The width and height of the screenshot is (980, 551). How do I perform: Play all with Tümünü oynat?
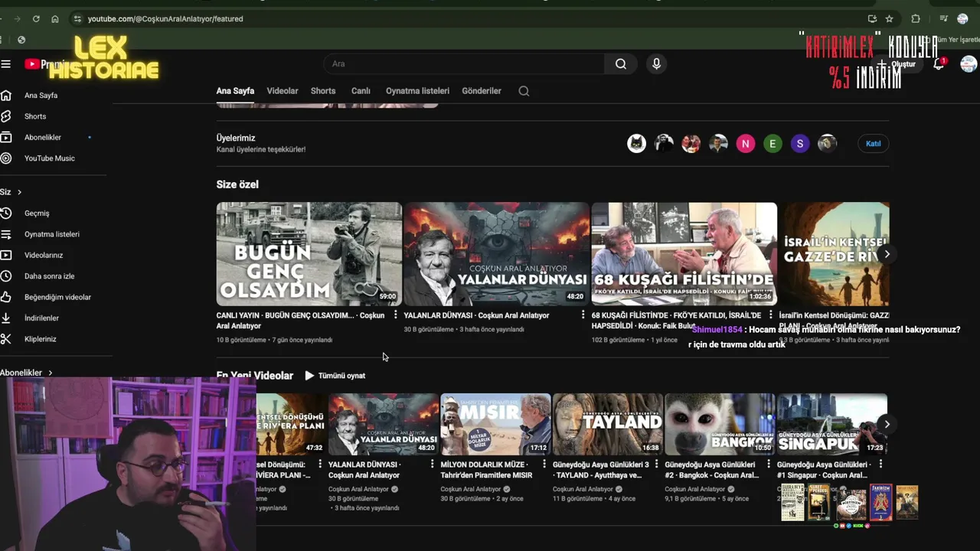coord(335,376)
